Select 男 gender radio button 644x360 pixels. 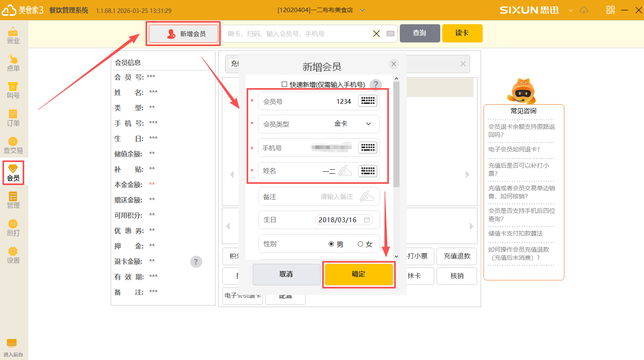(x=331, y=244)
